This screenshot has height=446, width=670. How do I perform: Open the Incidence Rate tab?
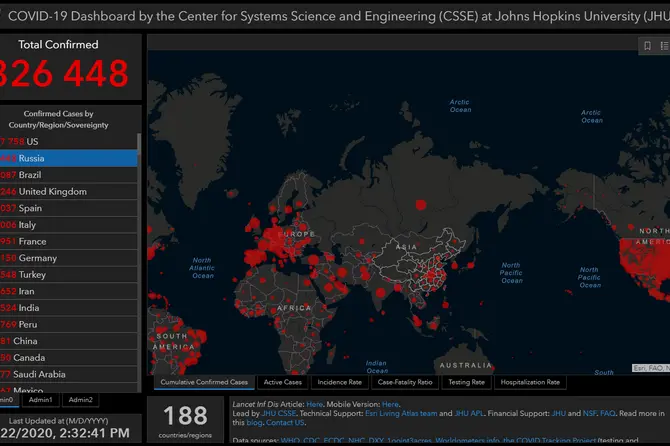340,382
